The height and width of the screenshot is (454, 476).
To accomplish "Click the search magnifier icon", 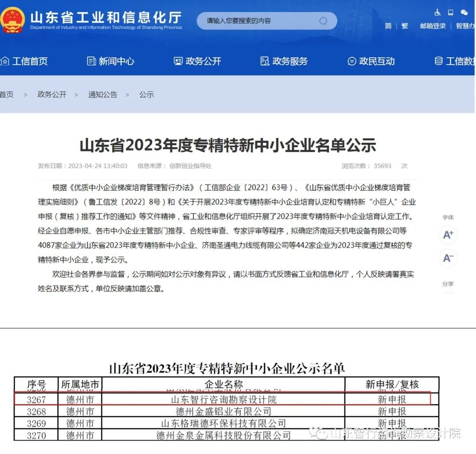I will pyautogui.click(x=323, y=21).
